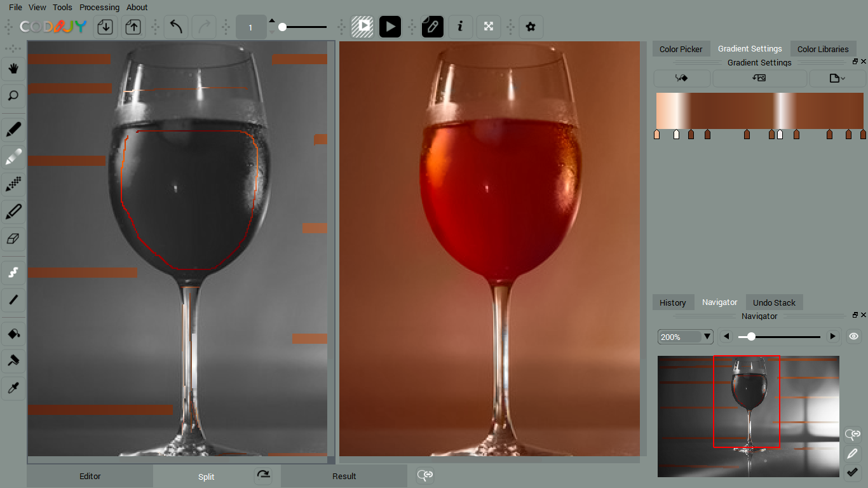
Task: Open the View menu
Action: point(37,8)
